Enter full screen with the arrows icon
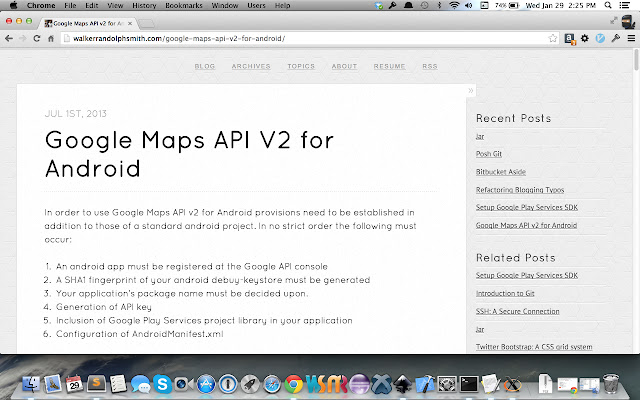The height and width of the screenshot is (400, 640). click(613, 21)
